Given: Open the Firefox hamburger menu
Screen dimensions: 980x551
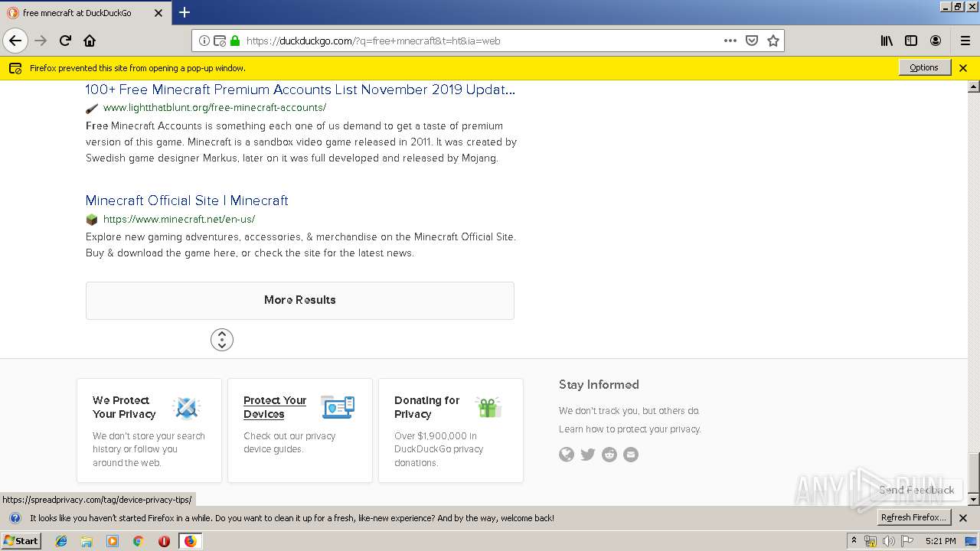Looking at the screenshot, I should tap(965, 41).
